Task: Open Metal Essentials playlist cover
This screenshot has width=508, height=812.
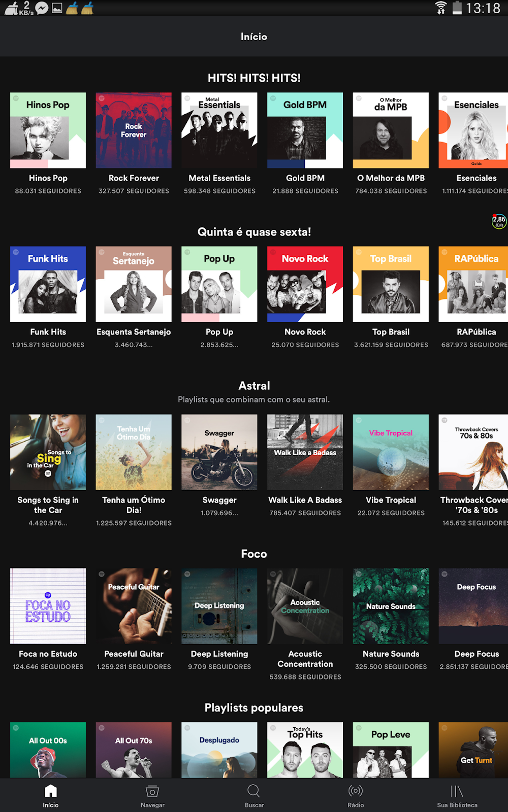Action: pos(219,130)
